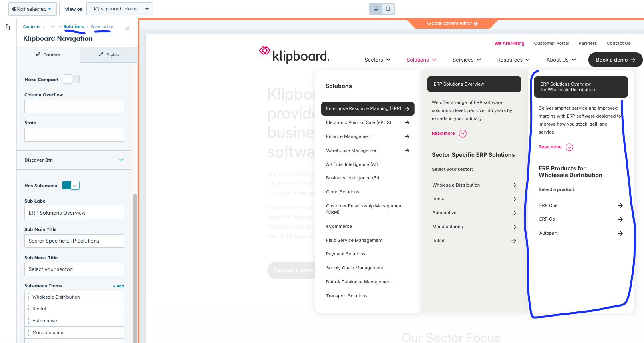Toggle the Make Compact switch
Image resolution: width=644 pixels, height=343 pixels.
click(71, 79)
